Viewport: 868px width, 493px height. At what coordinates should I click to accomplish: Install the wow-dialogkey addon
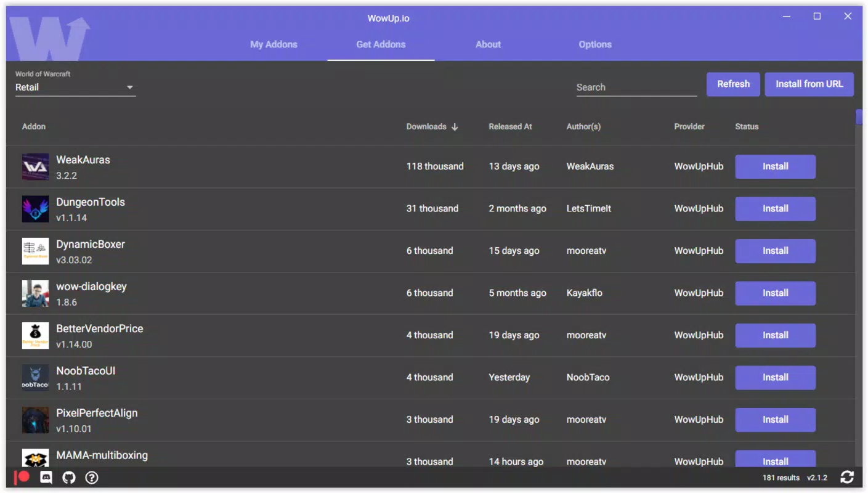click(775, 293)
